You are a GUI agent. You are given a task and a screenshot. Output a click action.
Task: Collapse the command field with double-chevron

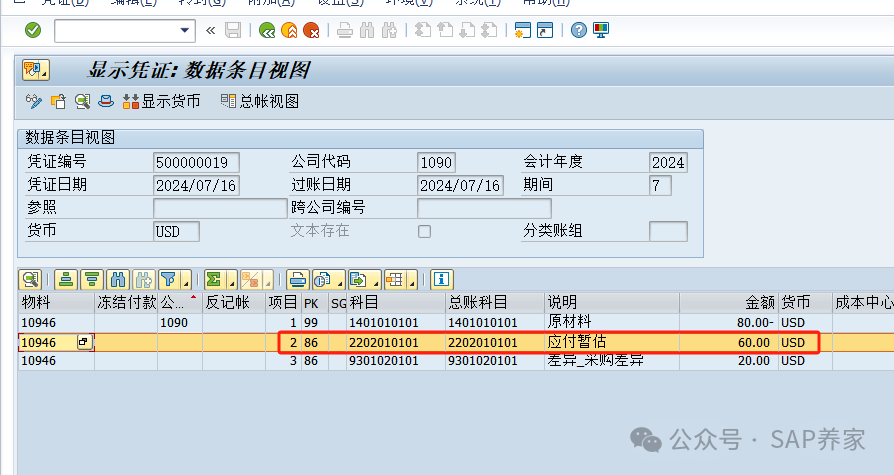(x=210, y=30)
